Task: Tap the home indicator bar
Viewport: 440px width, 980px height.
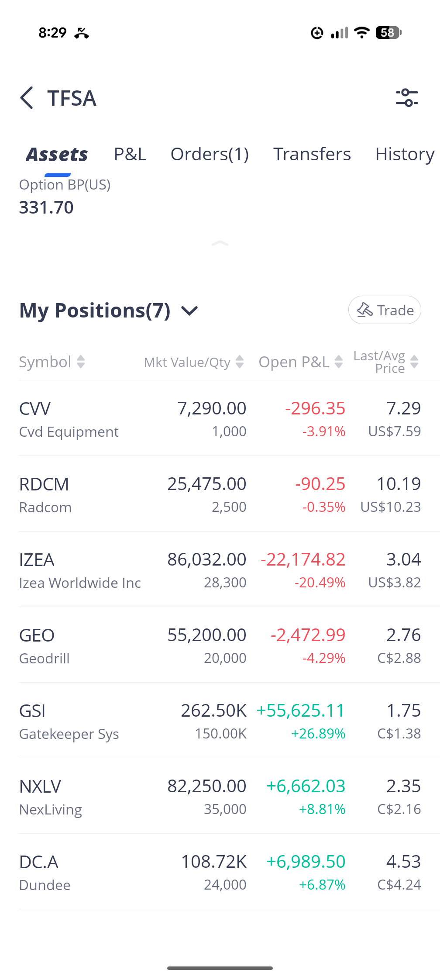Action: coord(220,968)
